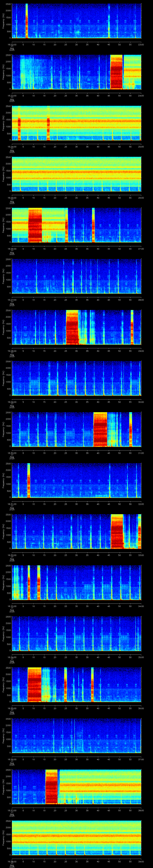Click the Frequency (Hz) label of the 16:22:00 panel
Viewport: 153px width, 868px height.
click(x=3, y=21)
